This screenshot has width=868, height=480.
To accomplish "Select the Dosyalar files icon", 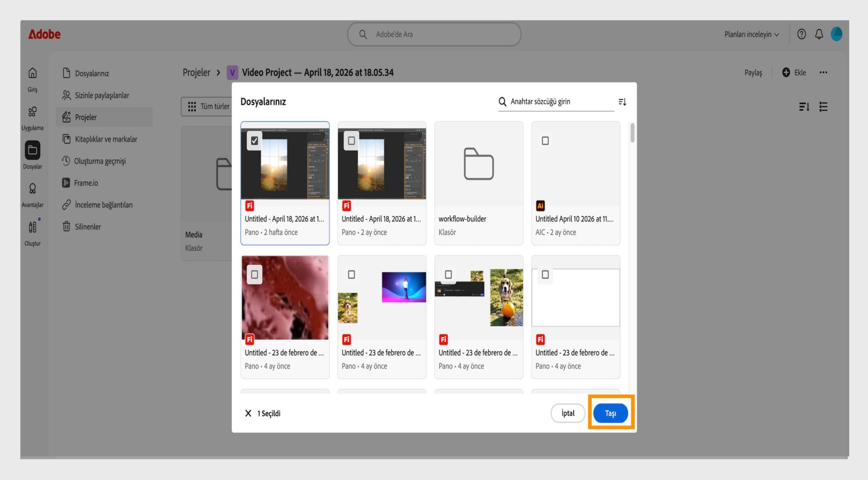I will point(33,150).
